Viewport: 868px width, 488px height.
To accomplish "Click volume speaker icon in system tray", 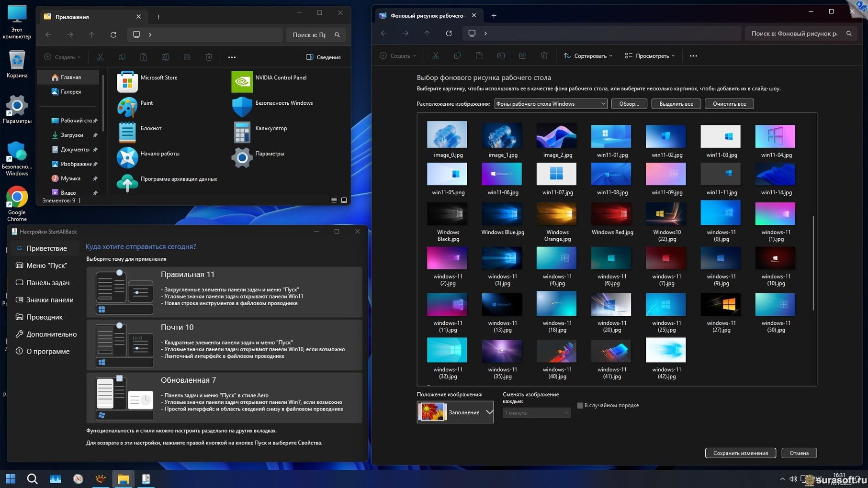I will pos(793,479).
